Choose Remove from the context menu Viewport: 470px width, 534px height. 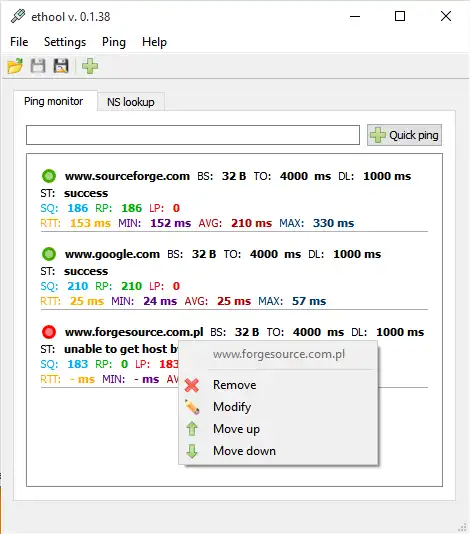tap(278, 385)
